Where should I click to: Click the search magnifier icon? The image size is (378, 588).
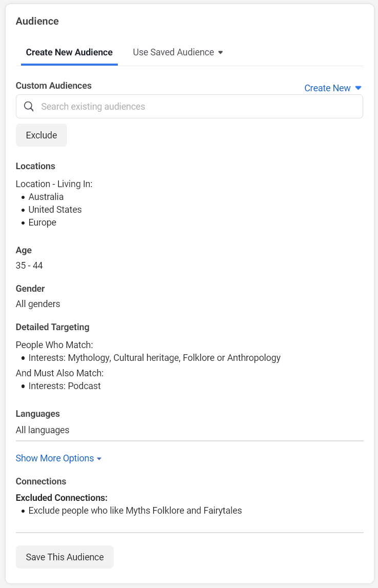29,107
